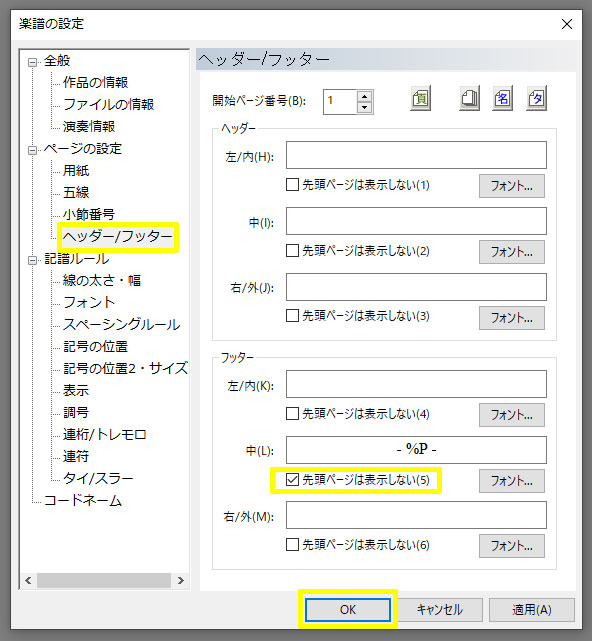Toggle 先頭ページは表示しない(2) checkbox
Image resolution: width=592 pixels, height=641 pixels.
[x=292, y=251]
